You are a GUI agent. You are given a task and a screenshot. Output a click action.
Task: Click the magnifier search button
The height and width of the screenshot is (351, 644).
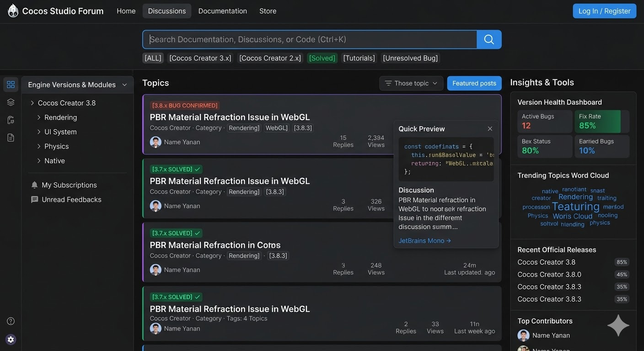489,40
